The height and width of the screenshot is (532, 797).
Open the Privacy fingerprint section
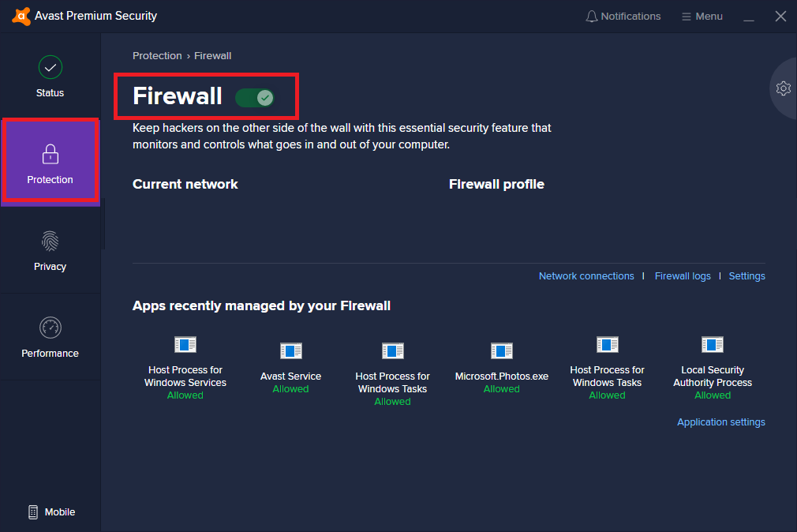click(50, 249)
